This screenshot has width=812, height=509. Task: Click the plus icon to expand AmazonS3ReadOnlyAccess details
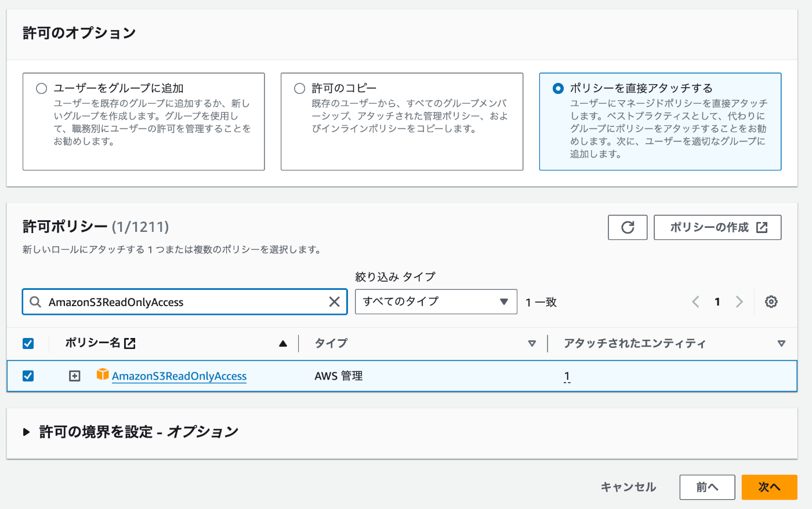point(75,376)
